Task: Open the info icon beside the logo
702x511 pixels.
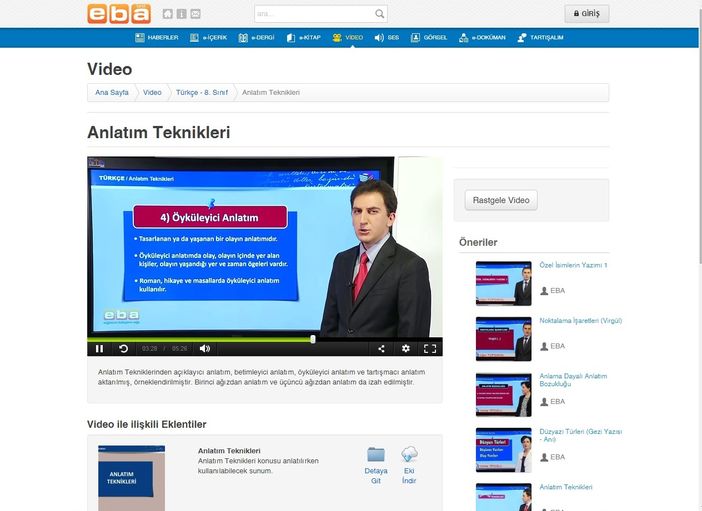Action: coord(181,14)
